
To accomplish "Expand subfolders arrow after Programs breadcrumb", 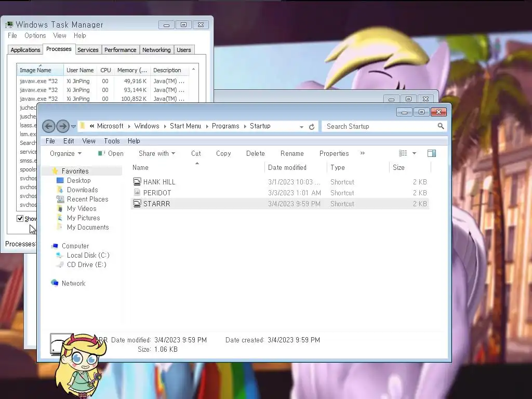I will [245, 126].
